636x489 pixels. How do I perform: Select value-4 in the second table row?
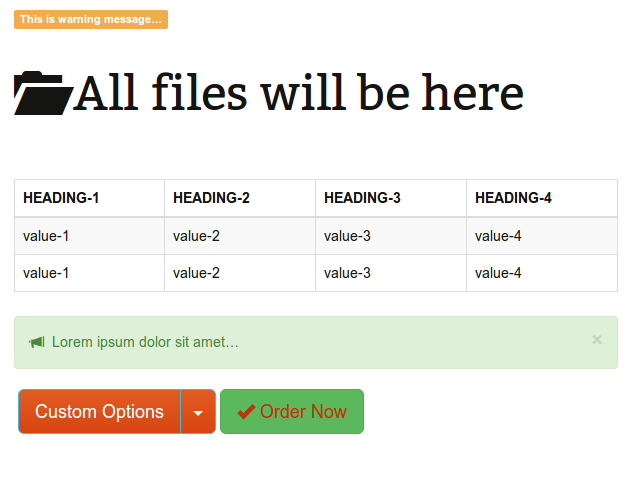pos(542,273)
